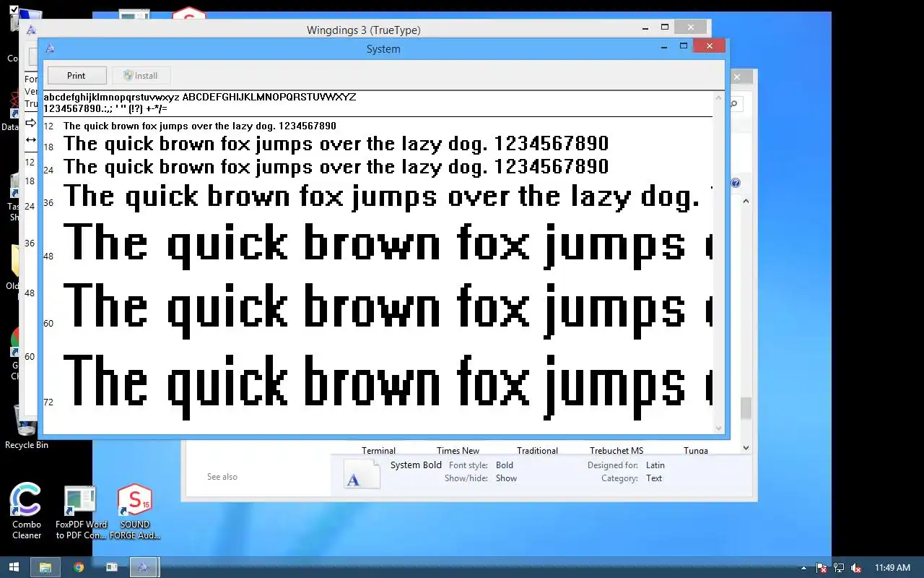Click the Font style value 'Bold'
Image resolution: width=924 pixels, height=578 pixels.
click(x=505, y=465)
